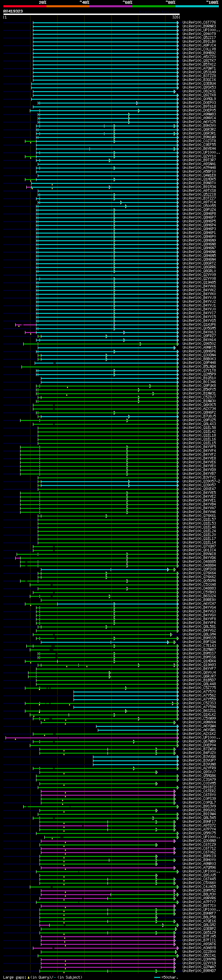Select hit label UniRef100_A9PJC4
The image size is (222, 980).
coord(199,45)
